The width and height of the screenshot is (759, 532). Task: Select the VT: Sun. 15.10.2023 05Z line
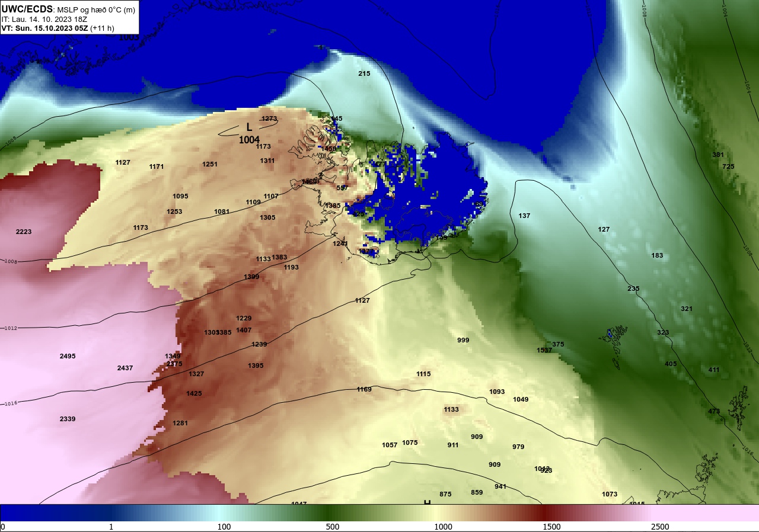click(58, 28)
